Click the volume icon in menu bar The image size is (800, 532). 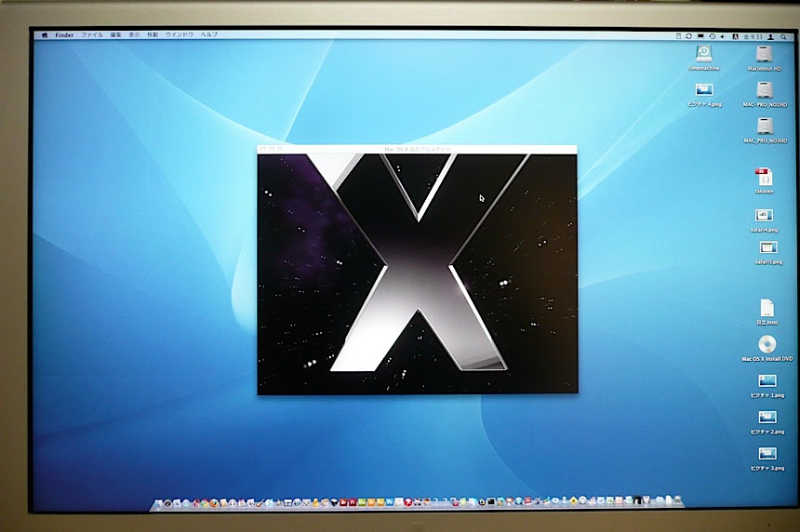click(722, 36)
